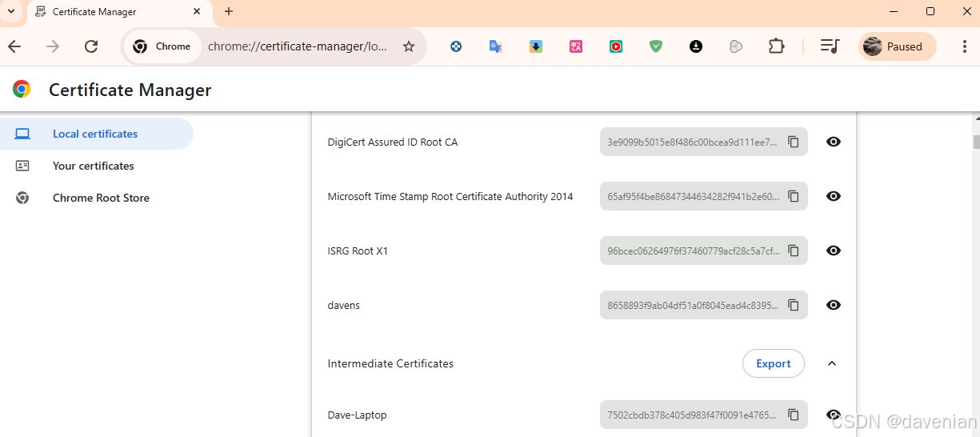
Task: Click the Chrome logo in header
Action: point(22,90)
